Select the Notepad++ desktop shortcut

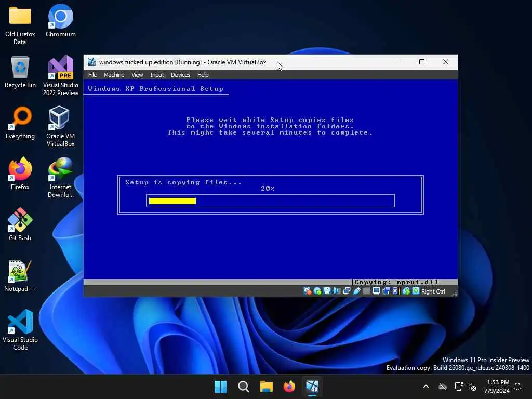click(20, 276)
